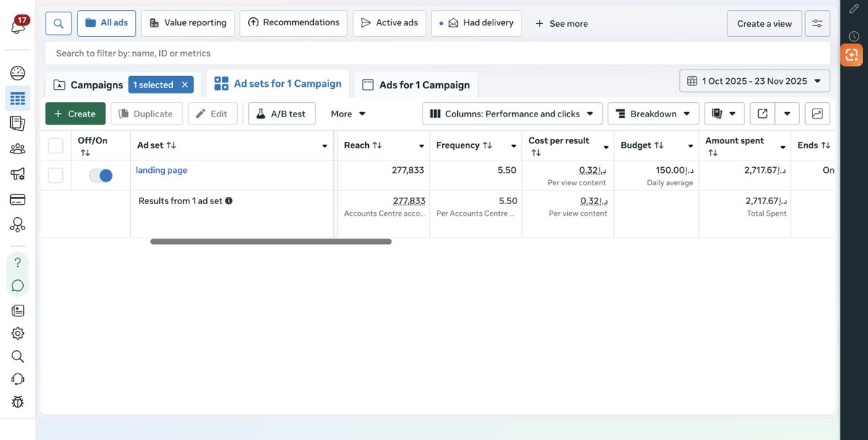Open the Audiences people icon
This screenshot has width=868, height=440.
pyautogui.click(x=18, y=148)
